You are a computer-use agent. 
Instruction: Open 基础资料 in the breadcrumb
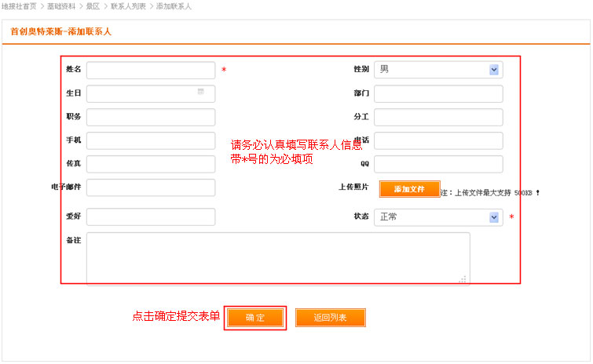point(61,5)
